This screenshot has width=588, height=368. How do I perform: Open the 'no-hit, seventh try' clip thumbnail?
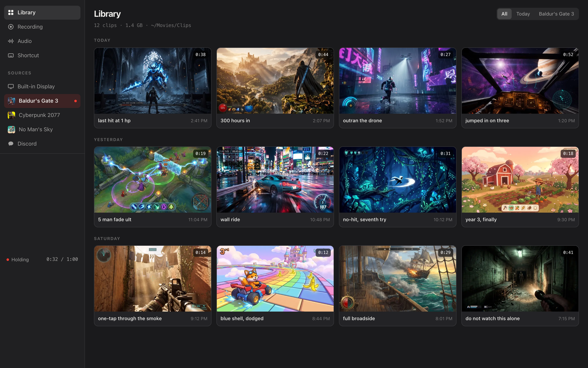[398, 180]
